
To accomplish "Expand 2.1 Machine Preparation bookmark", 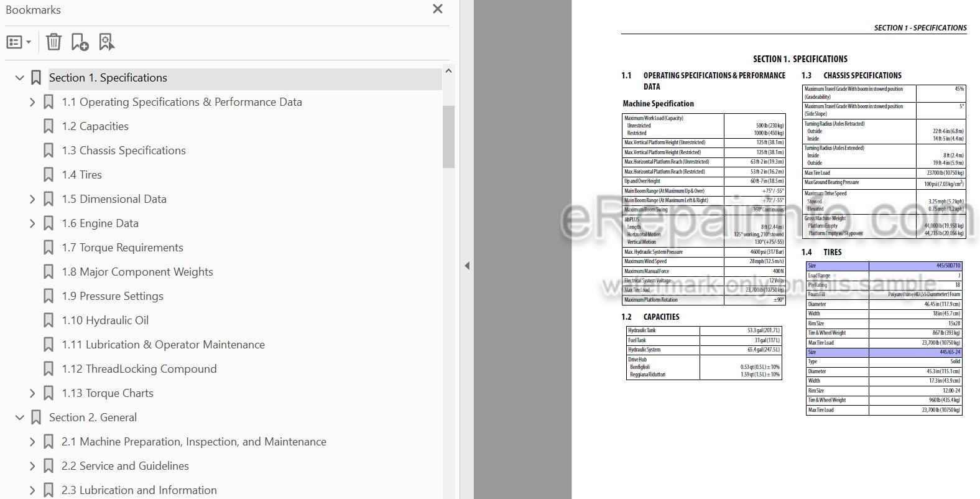I will coord(32,442).
